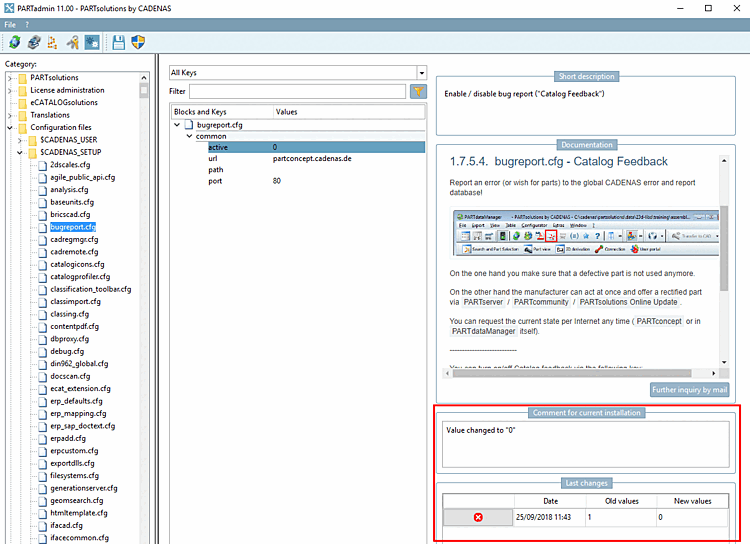This screenshot has height=544, width=750.
Task: Select erp_mapping.cfg in tree
Action: click(78, 413)
